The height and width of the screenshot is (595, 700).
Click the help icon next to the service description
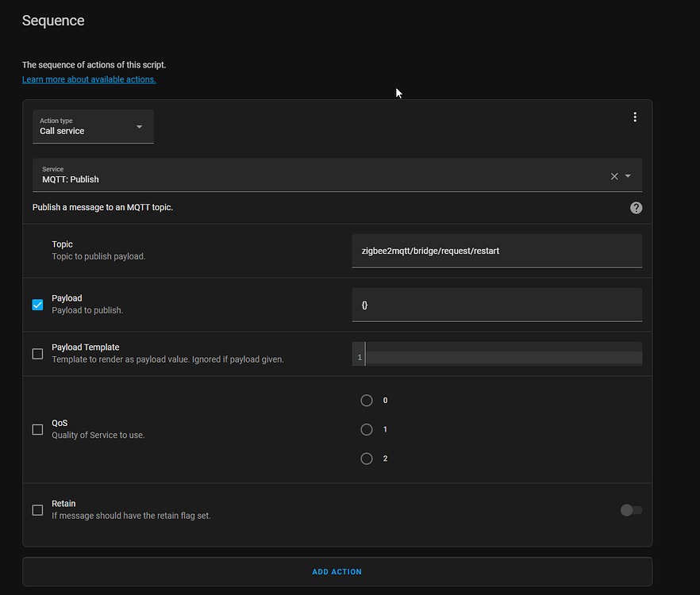[x=636, y=207]
